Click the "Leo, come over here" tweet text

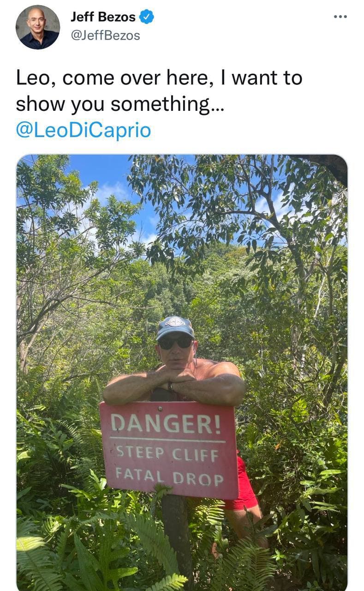159,78
